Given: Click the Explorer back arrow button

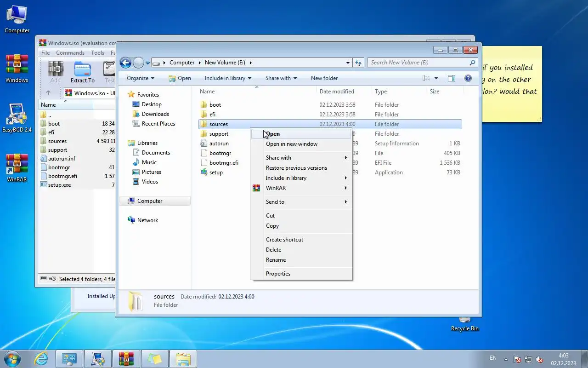Looking at the screenshot, I should tap(125, 63).
